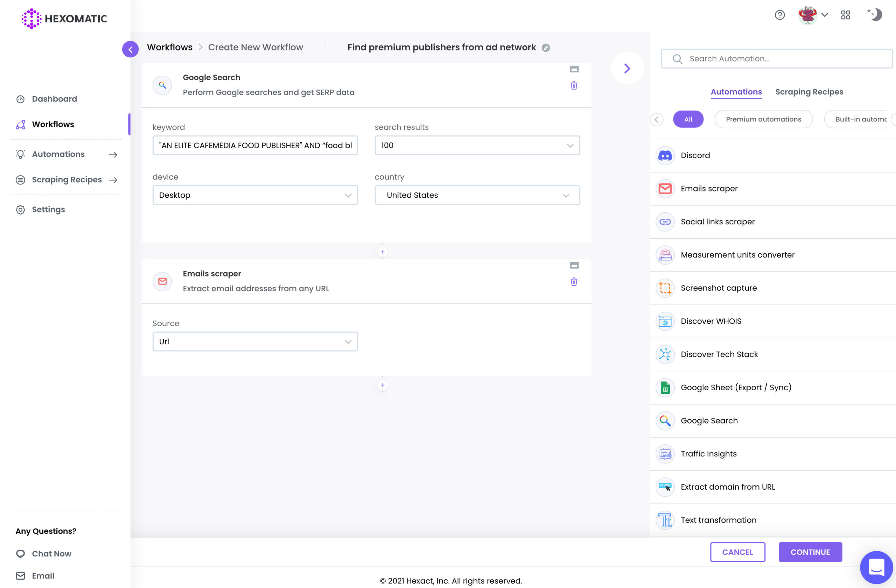Click the Google Sheet icon
Screen dimensions: 896x588
[665, 387]
